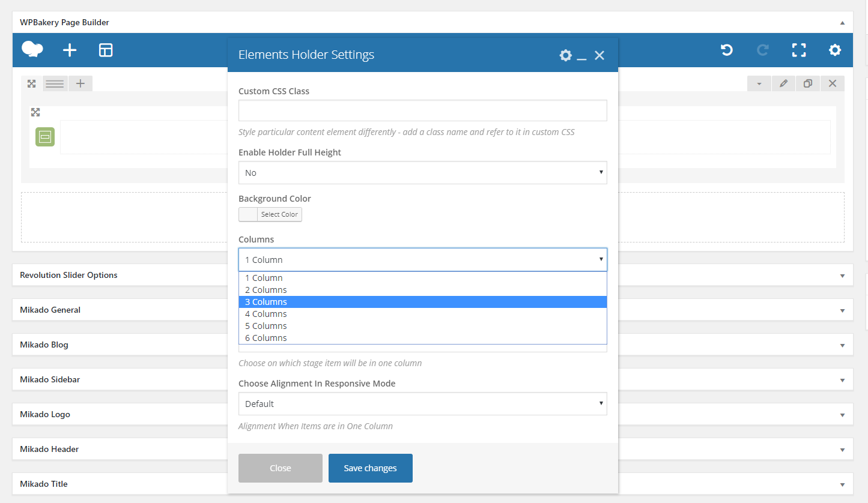868x503 pixels.
Task: Click the green Elements Holder element icon
Action: [x=45, y=137]
